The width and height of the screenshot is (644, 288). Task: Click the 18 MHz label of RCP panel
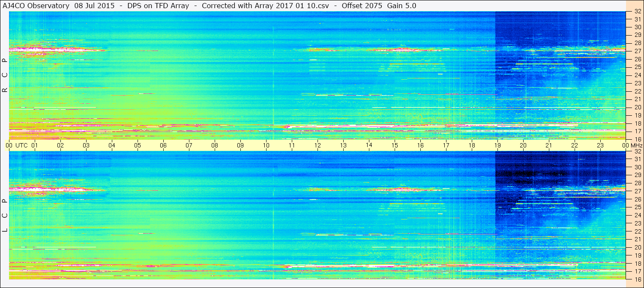(x=638, y=123)
